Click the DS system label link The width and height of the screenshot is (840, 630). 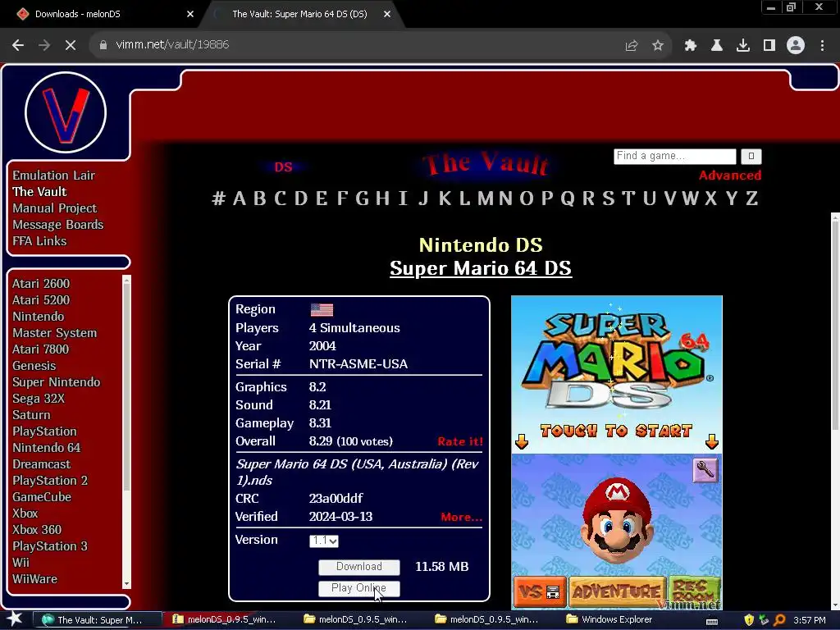283,167
